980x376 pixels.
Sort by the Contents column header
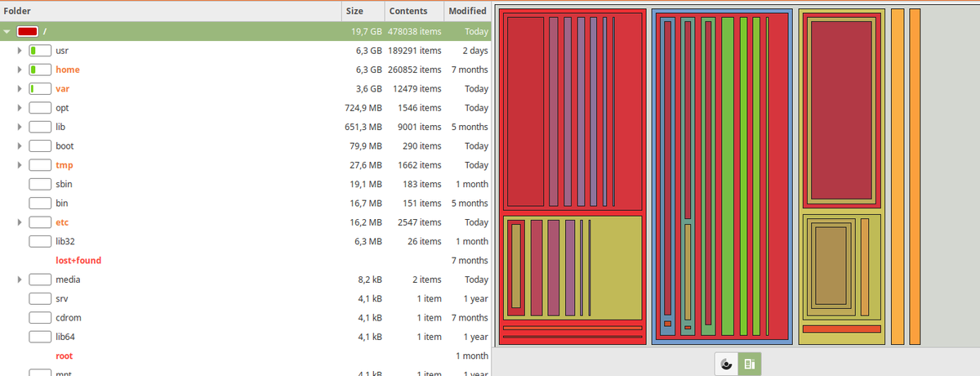click(x=414, y=11)
